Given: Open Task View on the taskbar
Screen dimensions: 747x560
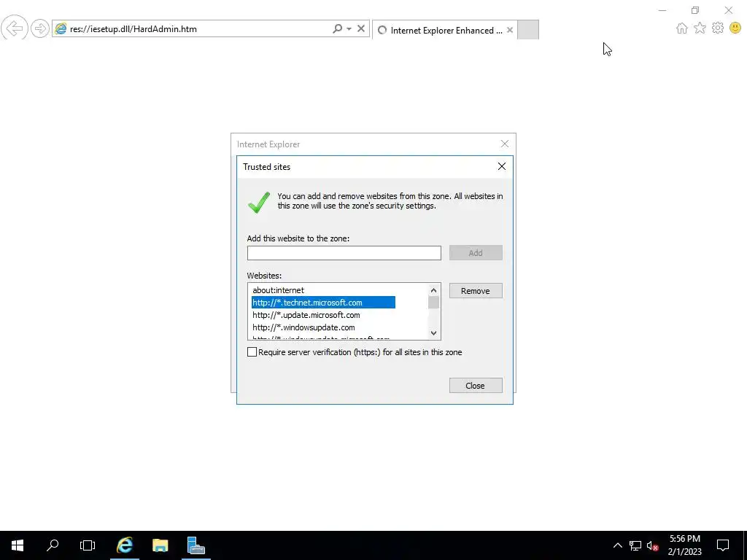Looking at the screenshot, I should tap(88, 545).
